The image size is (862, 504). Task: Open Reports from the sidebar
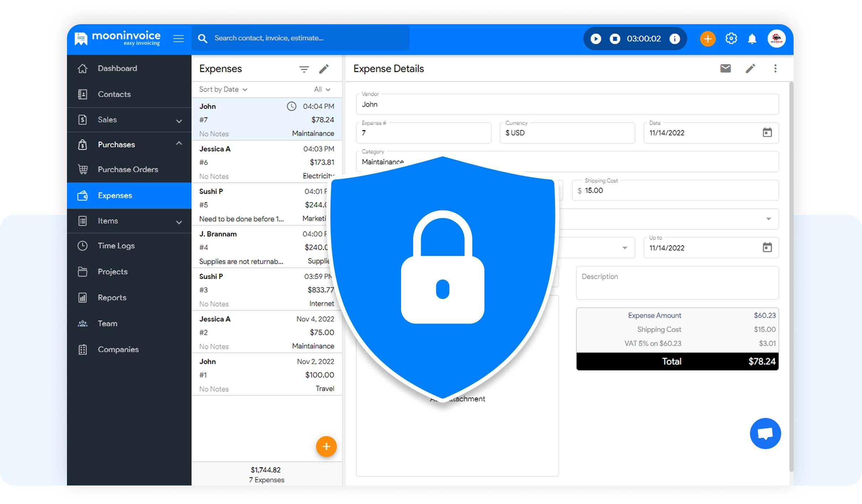112,298
